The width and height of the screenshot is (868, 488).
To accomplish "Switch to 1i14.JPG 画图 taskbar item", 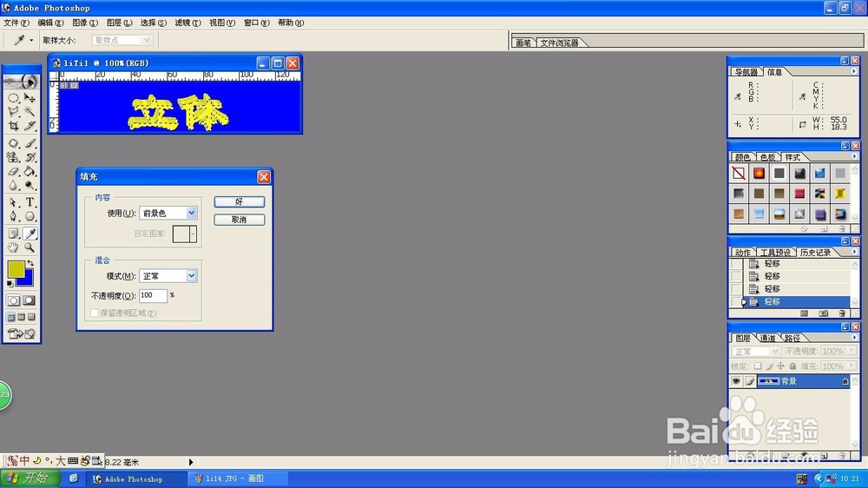I will (x=239, y=478).
